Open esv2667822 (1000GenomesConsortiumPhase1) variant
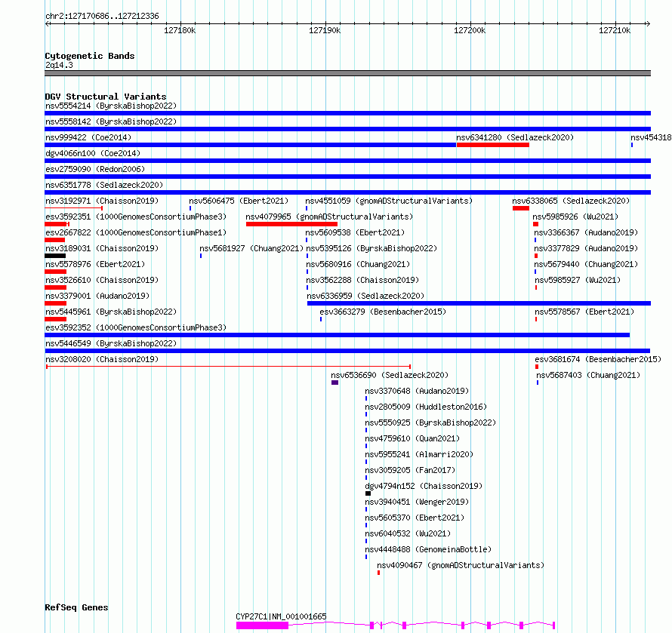Screen dimensions: 672x633 tap(136, 232)
